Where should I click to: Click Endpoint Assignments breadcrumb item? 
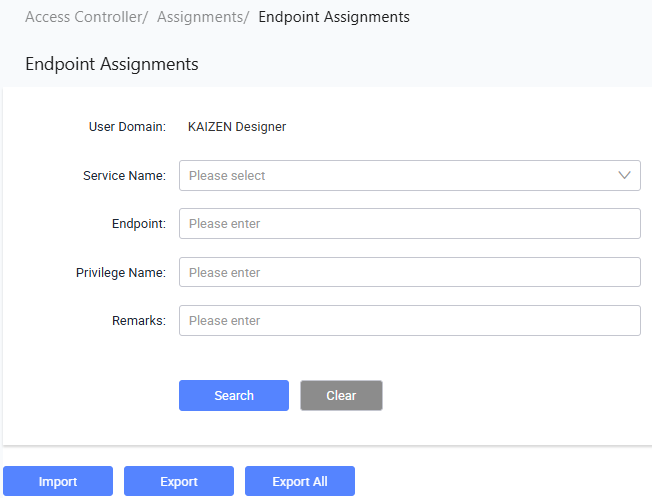coord(334,17)
